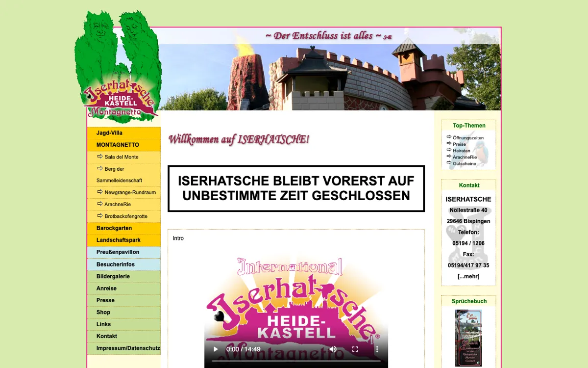Play the intro video
Screen dimensions: 588x368
tap(216, 349)
